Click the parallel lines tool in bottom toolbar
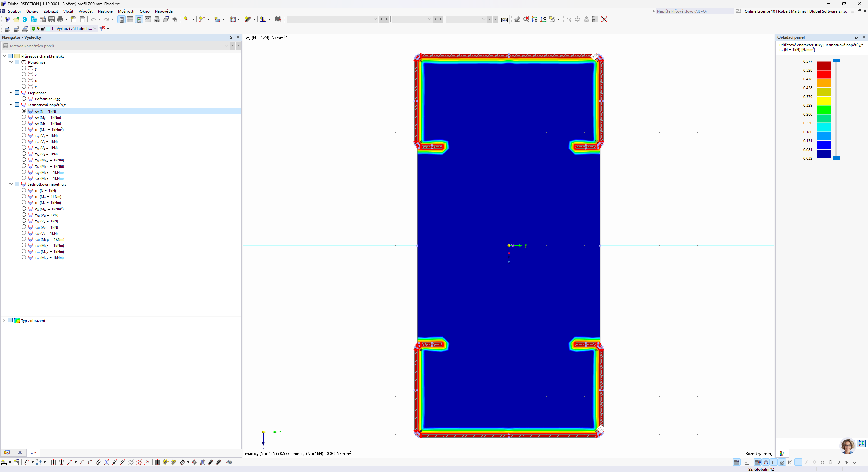This screenshot has height=472, width=868. pyautogui.click(x=98, y=462)
